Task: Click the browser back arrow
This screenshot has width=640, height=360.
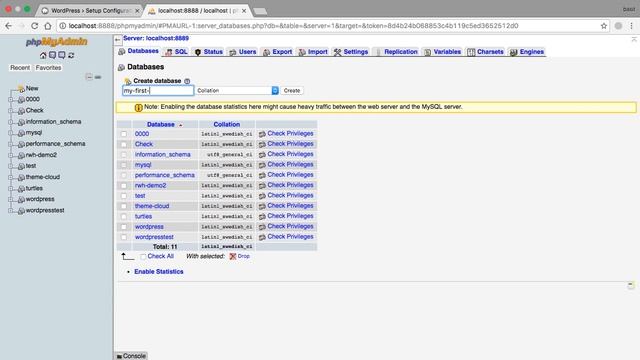Action: point(9,26)
